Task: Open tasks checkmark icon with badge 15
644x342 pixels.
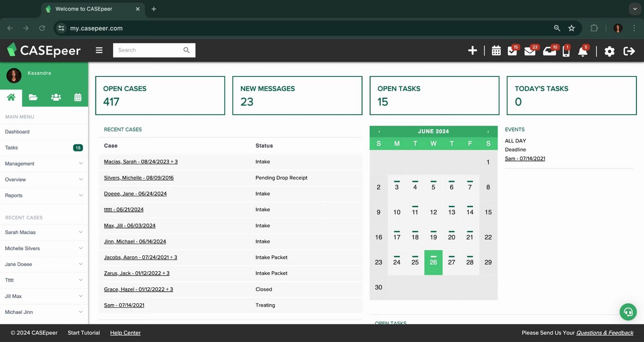Action: coord(512,50)
